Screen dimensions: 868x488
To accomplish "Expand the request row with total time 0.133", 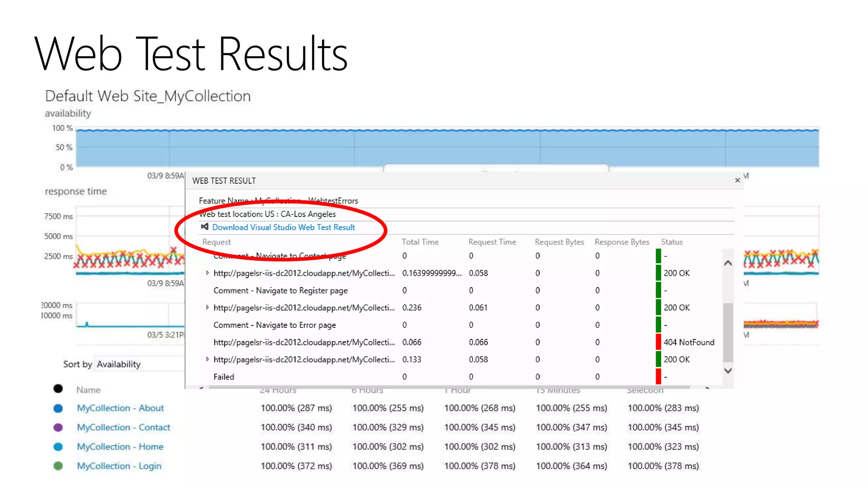I will pyautogui.click(x=207, y=359).
